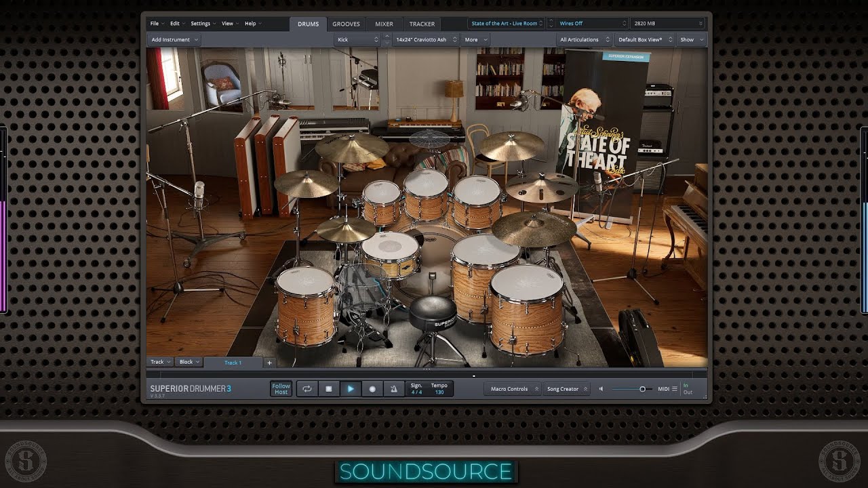868x488 pixels.
Task: Switch to the GROOVES tab
Action: point(346,24)
